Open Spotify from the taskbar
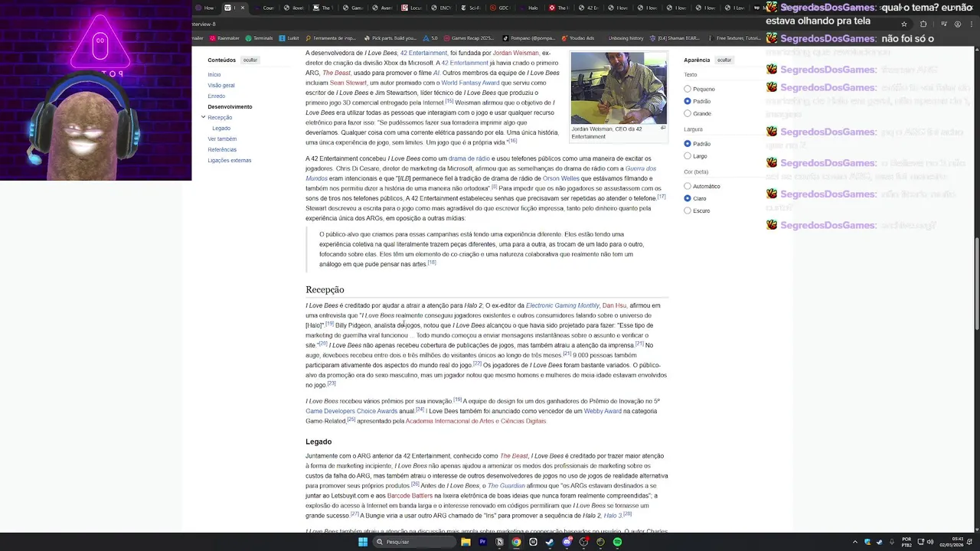 pyautogui.click(x=617, y=542)
